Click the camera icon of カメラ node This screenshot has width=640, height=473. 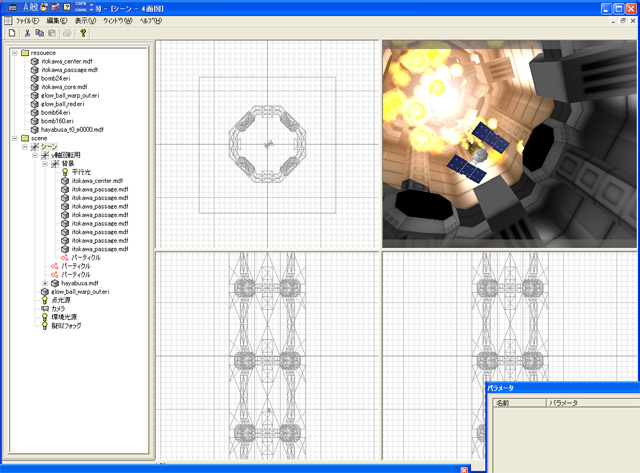(x=45, y=309)
